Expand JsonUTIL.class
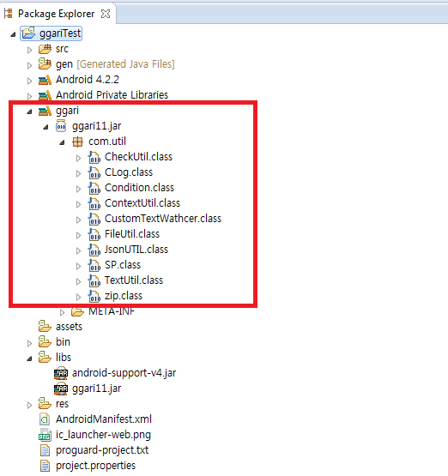448x476 pixels. (78, 250)
